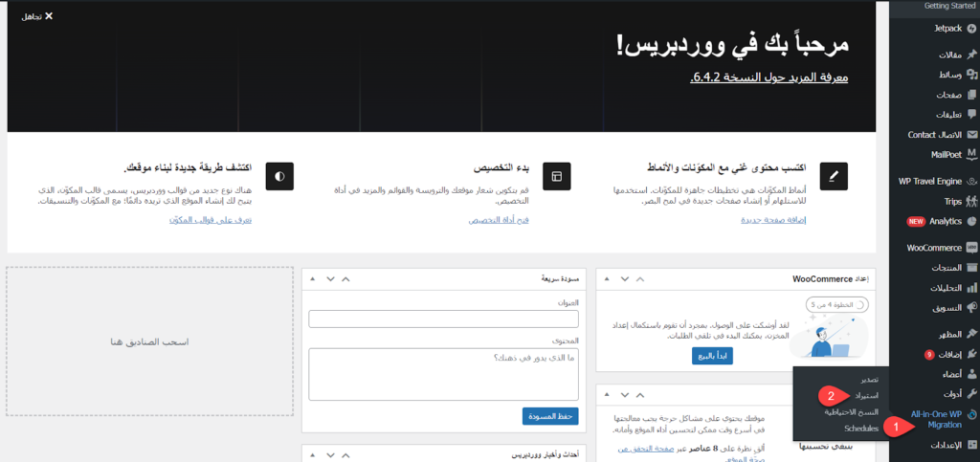
Task: Move quick draft widget down with chevron
Action: click(330, 278)
